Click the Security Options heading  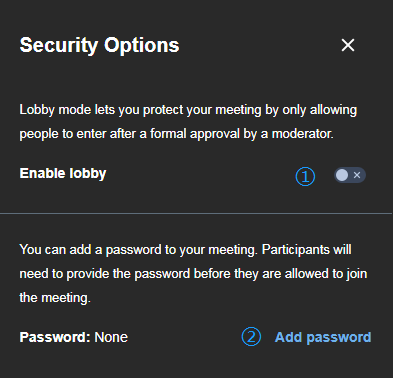click(x=99, y=45)
